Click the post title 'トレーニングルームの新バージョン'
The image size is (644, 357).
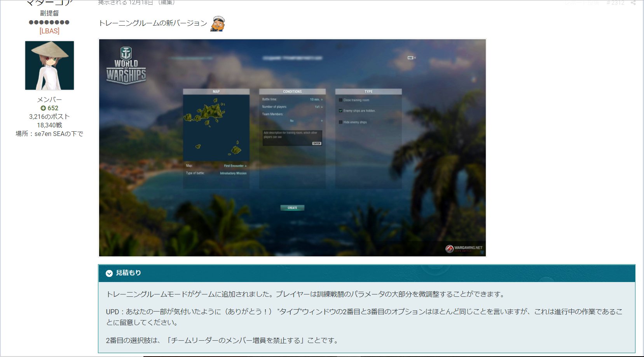click(153, 23)
